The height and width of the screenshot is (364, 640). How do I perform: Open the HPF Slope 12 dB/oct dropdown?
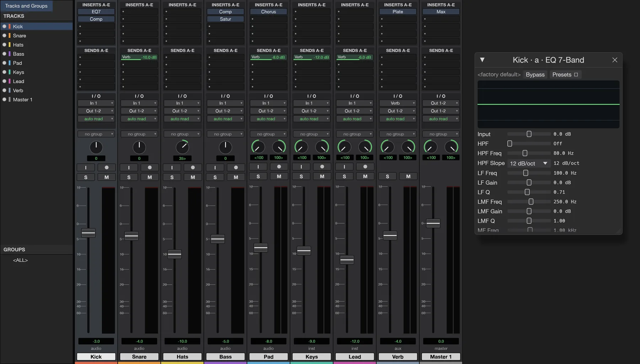[x=529, y=163]
